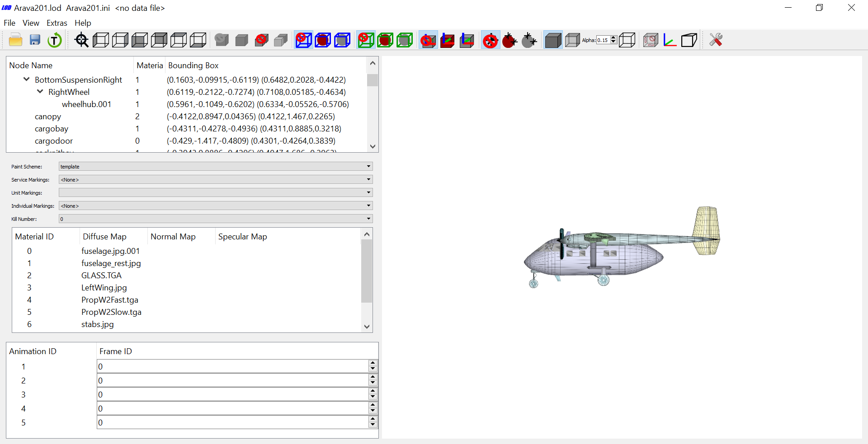Screen dimensions: 868x444
Task: Click the Diffuse Map column header
Action: tap(113, 237)
